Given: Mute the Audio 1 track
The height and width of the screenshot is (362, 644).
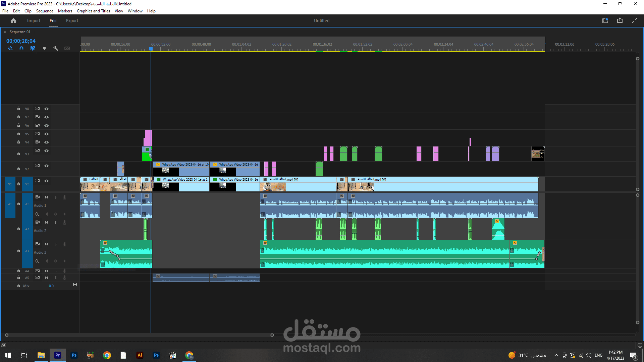Looking at the screenshot, I should tap(47, 197).
